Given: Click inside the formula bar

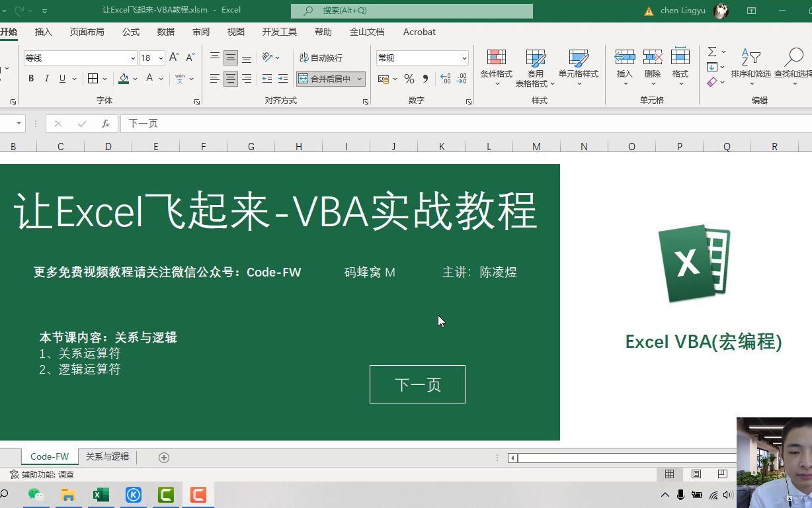Looking at the screenshot, I should (x=264, y=123).
